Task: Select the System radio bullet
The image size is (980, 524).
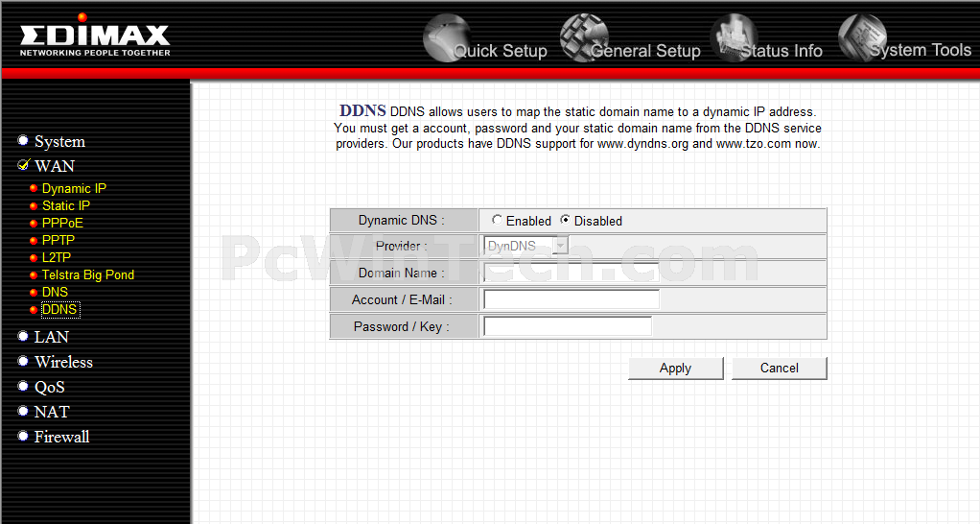Action: point(23,140)
